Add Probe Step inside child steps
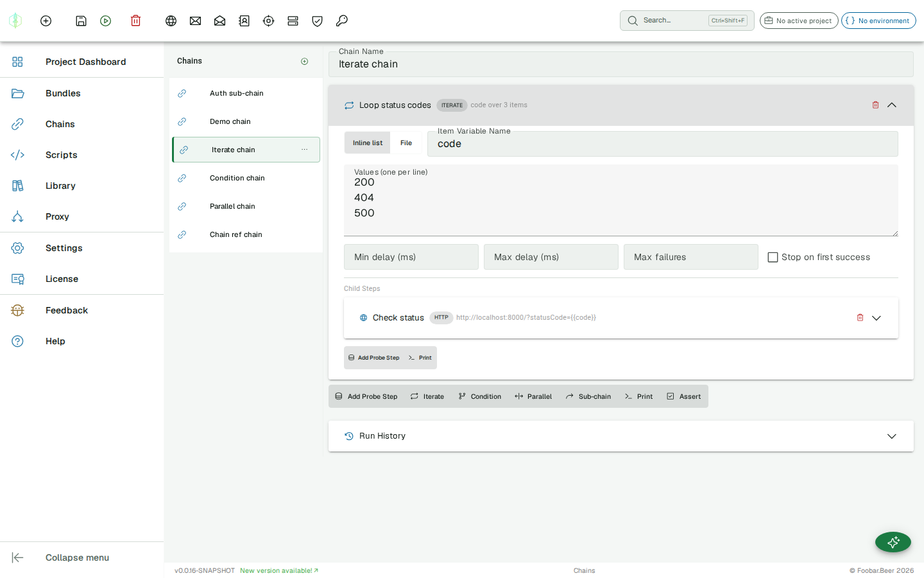Viewport: 924px width, 578px height. (x=373, y=358)
